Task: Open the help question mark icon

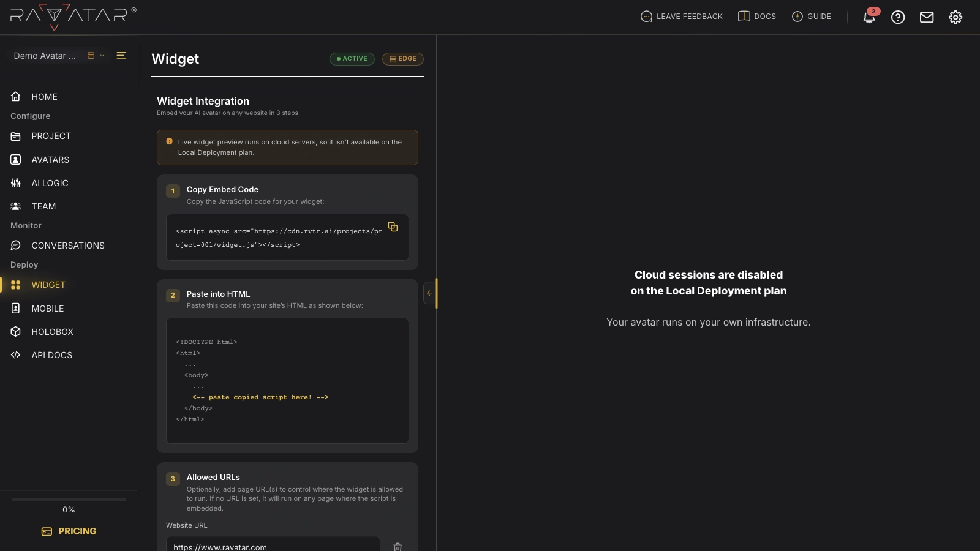Action: tap(898, 17)
